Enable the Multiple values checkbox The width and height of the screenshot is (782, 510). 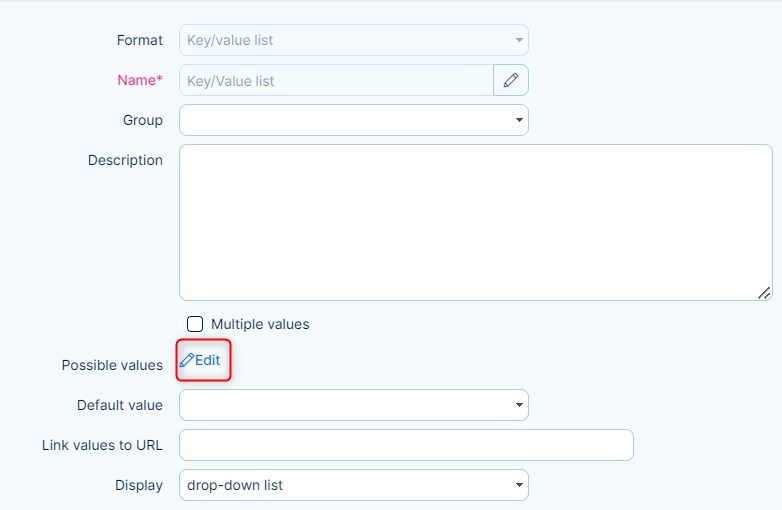pos(195,324)
